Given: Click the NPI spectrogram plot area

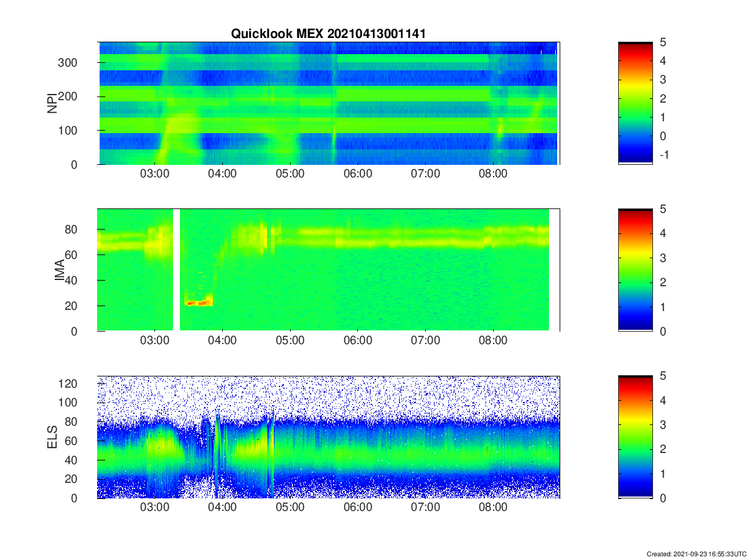Looking at the screenshot, I should pyautogui.click(x=329, y=103).
